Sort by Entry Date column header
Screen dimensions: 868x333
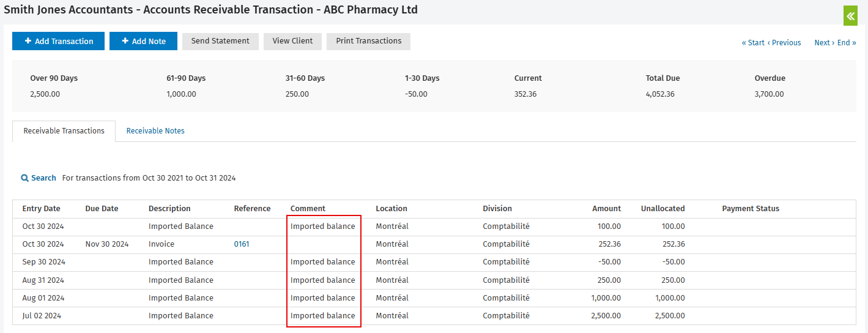(x=42, y=209)
